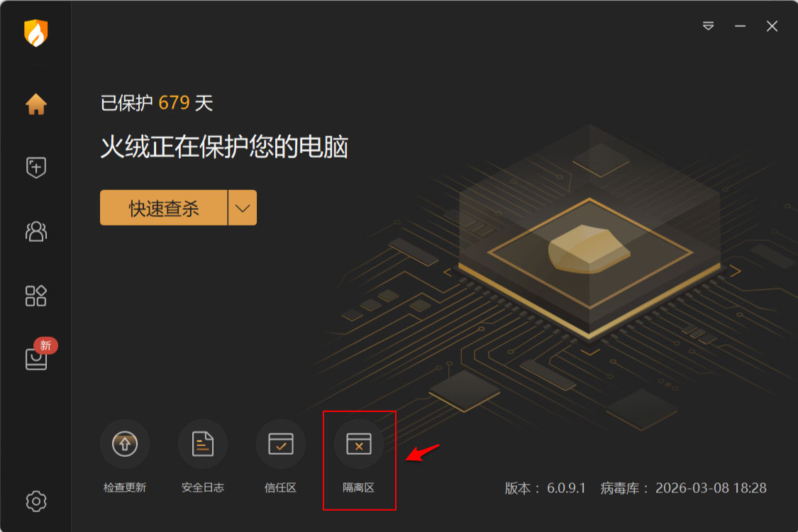Close the Huorong window

tap(772, 26)
